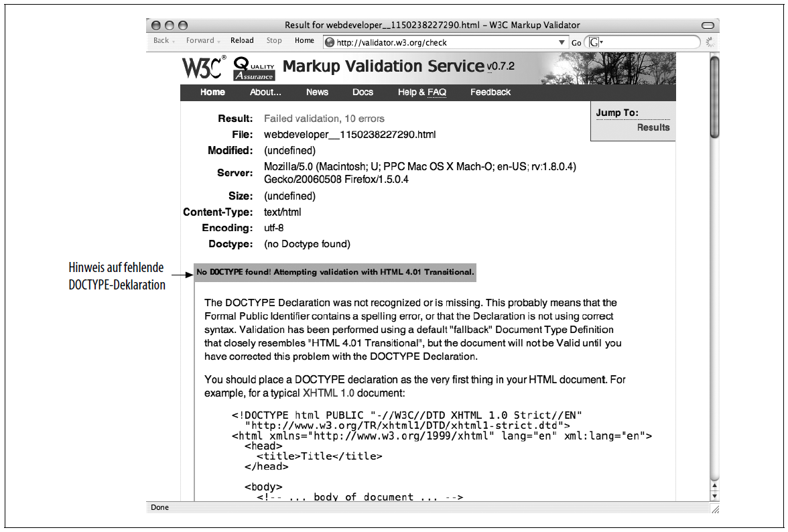Click the 'Done' status bar text
The image size is (788, 532).
tap(159, 507)
